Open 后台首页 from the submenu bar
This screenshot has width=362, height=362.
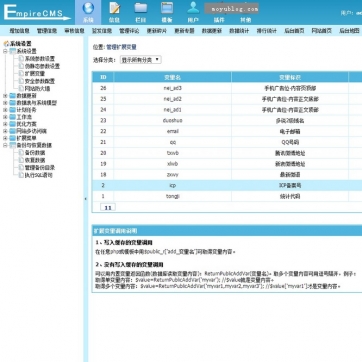tap(294, 31)
